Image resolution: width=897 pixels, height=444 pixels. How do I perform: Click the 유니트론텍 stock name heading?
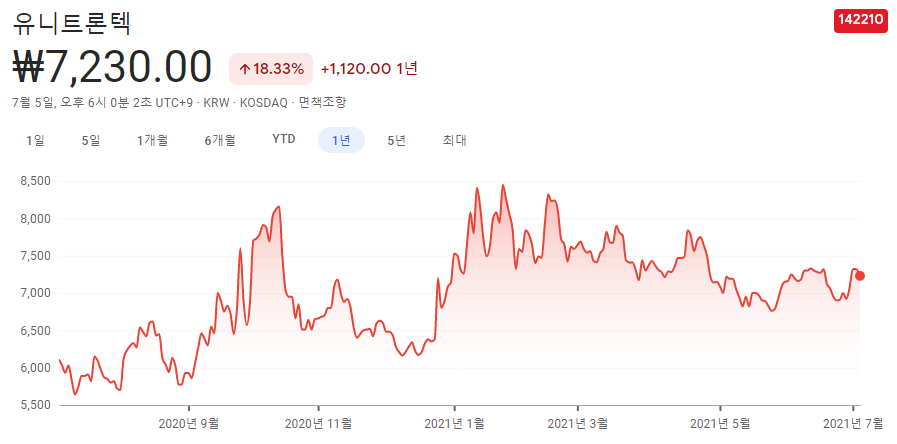click(72, 22)
